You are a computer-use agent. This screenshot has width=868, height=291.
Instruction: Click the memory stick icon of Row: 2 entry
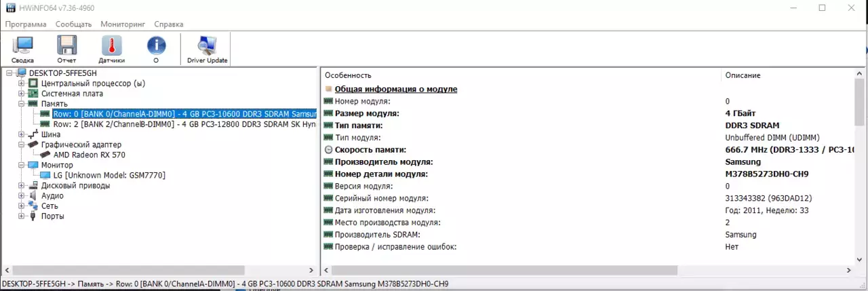click(45, 124)
